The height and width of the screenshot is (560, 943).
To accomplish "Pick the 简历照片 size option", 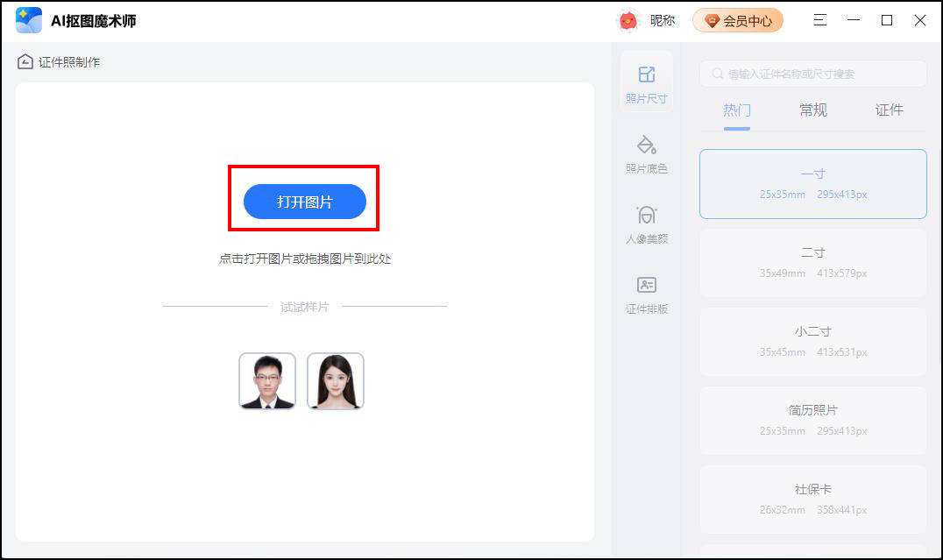I will (x=813, y=421).
